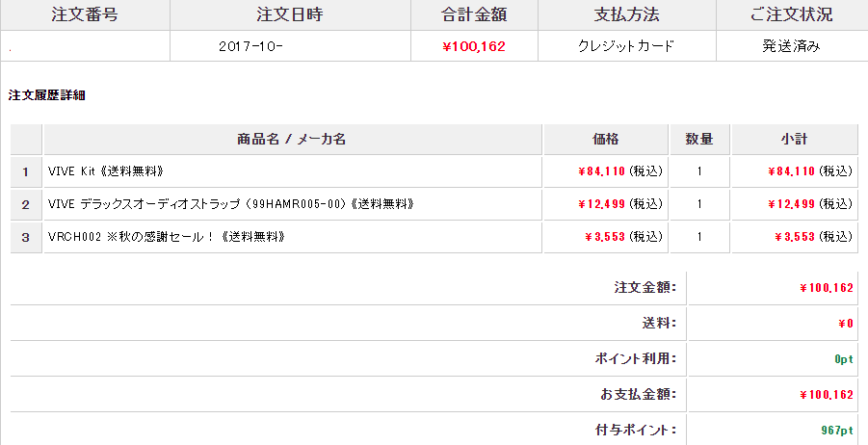Click the 注文日時 column header

(290, 14)
